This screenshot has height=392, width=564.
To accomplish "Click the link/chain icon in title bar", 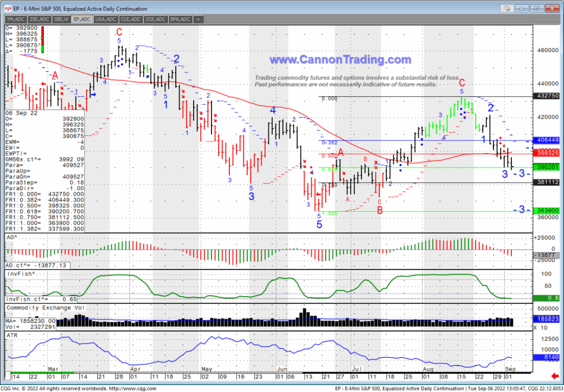I will click(507, 8).
